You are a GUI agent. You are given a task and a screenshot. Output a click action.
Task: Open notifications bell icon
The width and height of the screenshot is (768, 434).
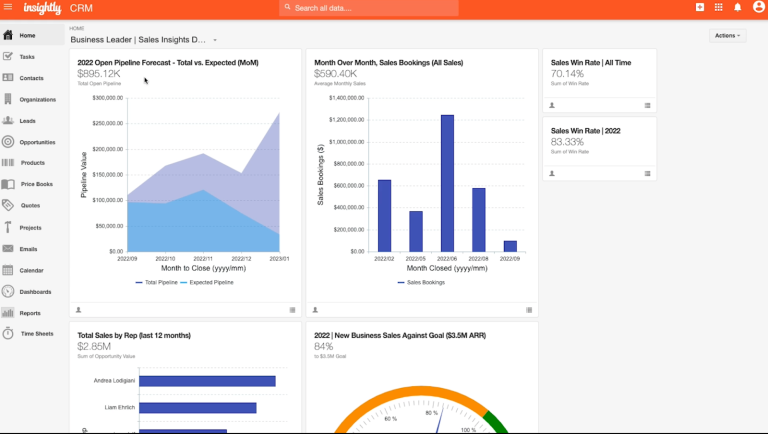738,7
